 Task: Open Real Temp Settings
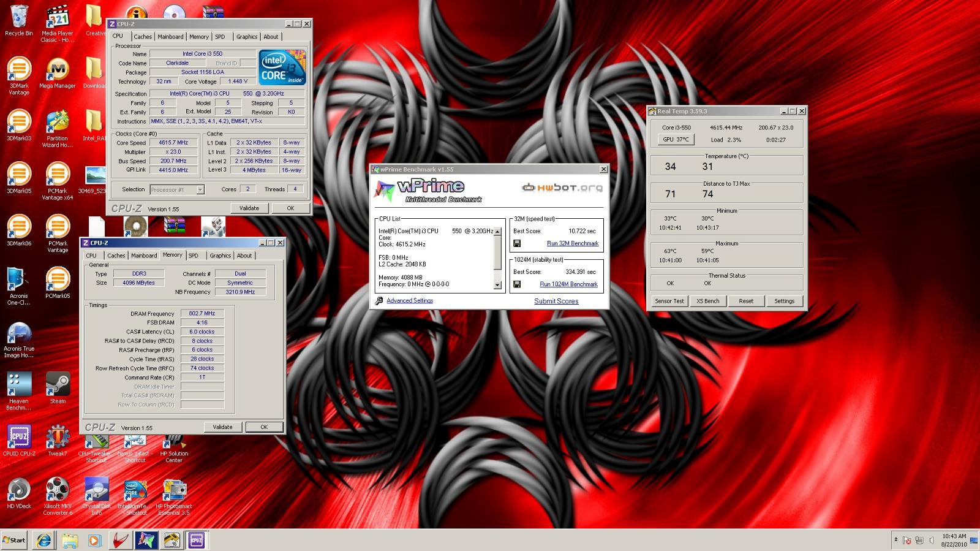pos(785,301)
